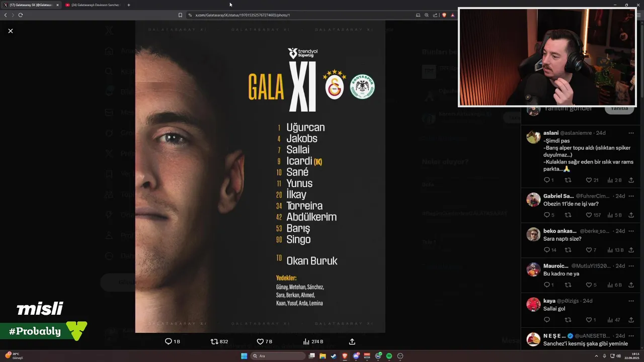
Task: Reply to beko ankas...'s comment
Action: click(x=550, y=250)
